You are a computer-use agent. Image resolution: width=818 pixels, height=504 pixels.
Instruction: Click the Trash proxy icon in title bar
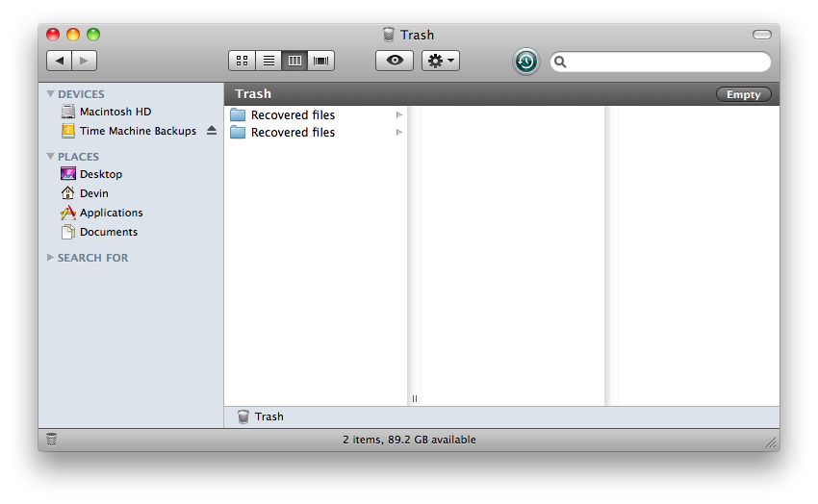389,35
